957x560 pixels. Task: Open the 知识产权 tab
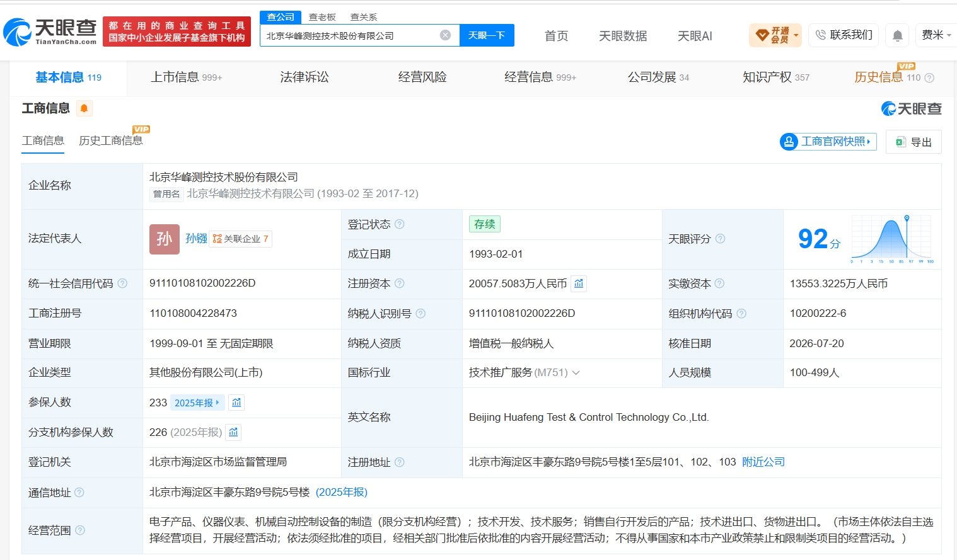(x=776, y=77)
